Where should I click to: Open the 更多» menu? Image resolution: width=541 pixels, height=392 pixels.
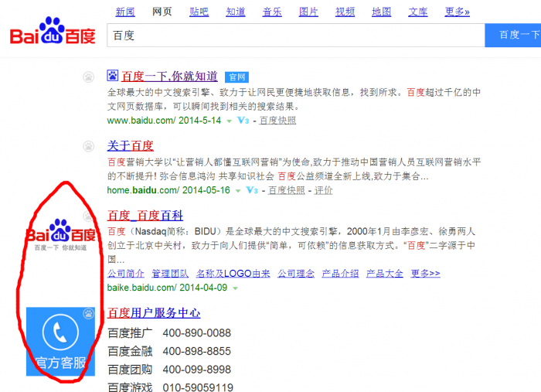click(458, 12)
